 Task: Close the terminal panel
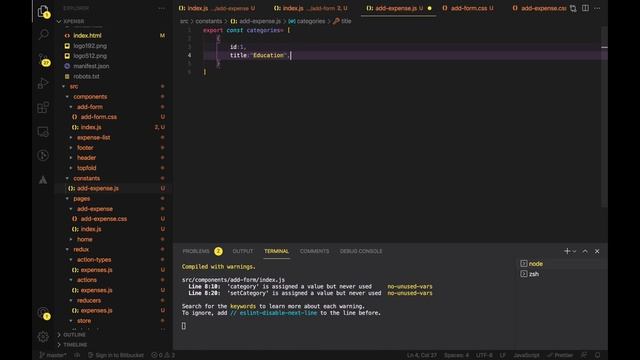coord(597,251)
